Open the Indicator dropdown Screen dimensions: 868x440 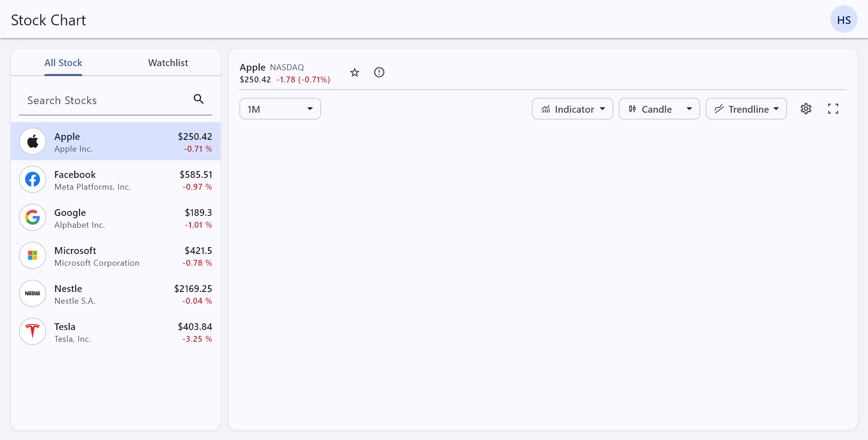coord(572,109)
